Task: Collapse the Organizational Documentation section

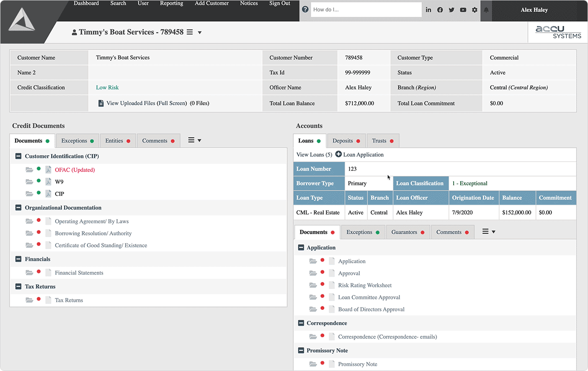Action: tap(18, 208)
